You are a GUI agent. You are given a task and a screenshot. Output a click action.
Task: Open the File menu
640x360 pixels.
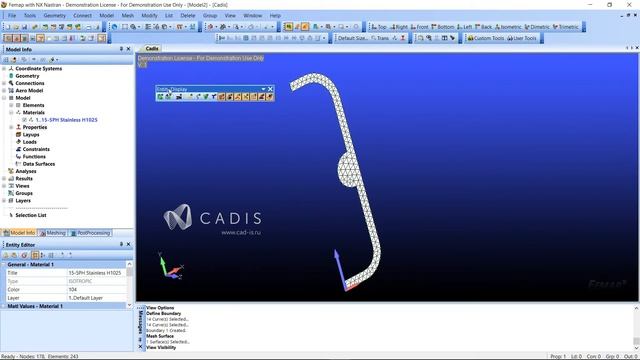(x=12, y=16)
